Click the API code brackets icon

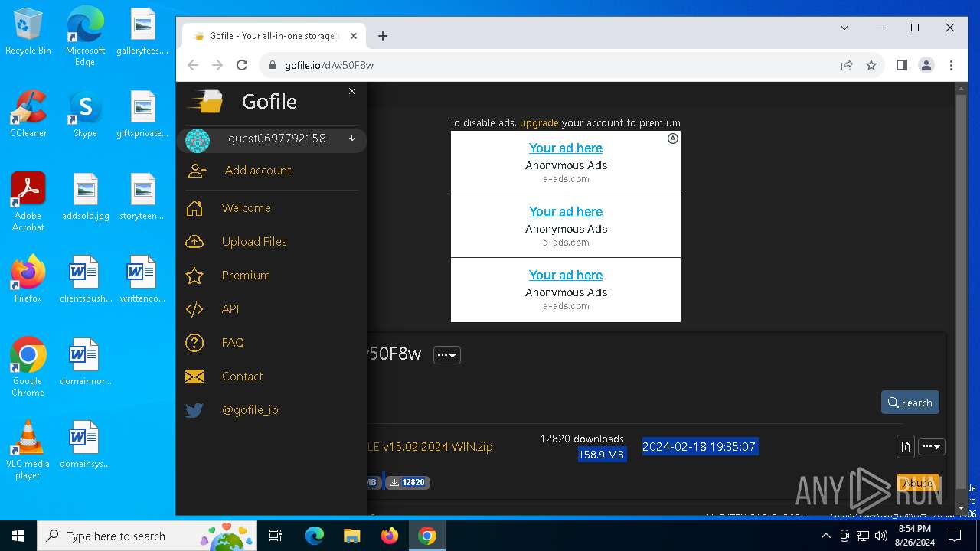click(x=194, y=309)
